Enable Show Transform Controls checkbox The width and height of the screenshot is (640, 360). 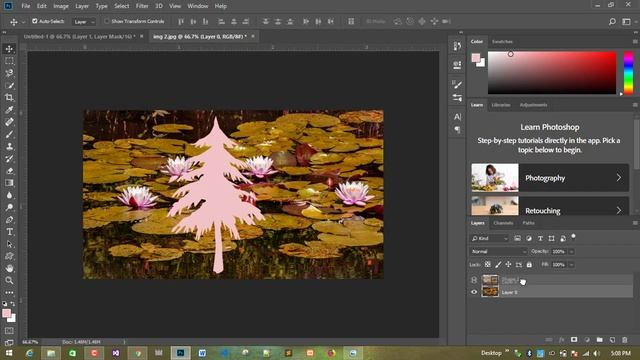[x=107, y=21]
